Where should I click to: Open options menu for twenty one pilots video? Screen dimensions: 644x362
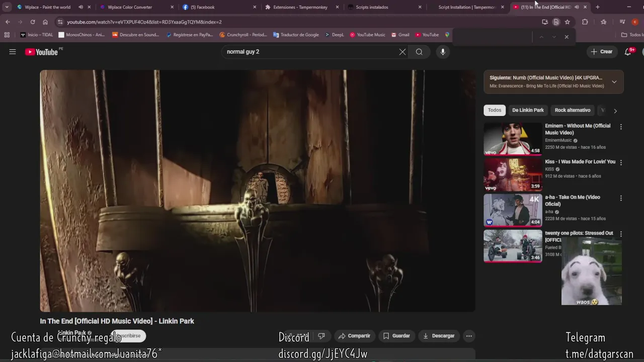[621, 234]
